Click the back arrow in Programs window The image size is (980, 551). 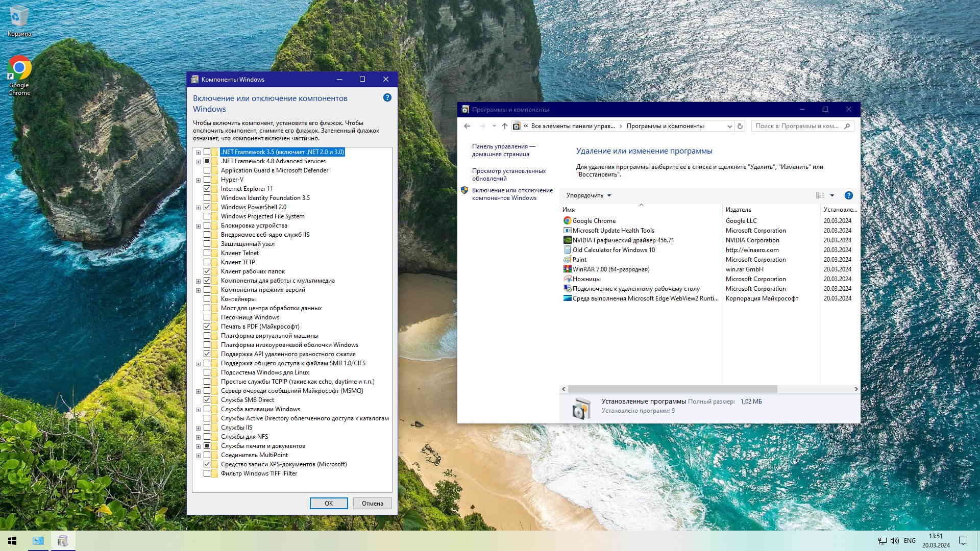coord(467,126)
